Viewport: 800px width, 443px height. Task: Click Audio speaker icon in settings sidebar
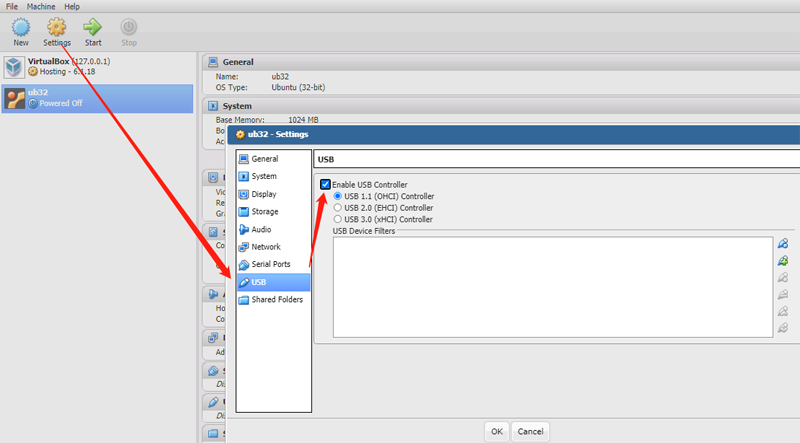(x=244, y=230)
